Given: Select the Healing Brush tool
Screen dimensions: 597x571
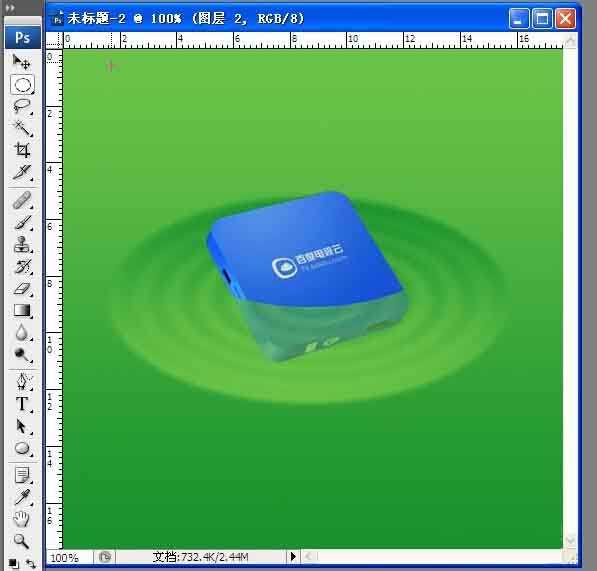Looking at the screenshot, I should [22, 201].
